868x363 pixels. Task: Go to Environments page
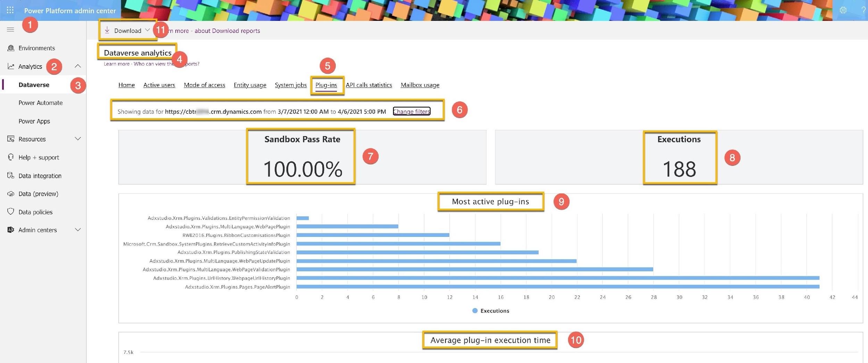pos(36,48)
